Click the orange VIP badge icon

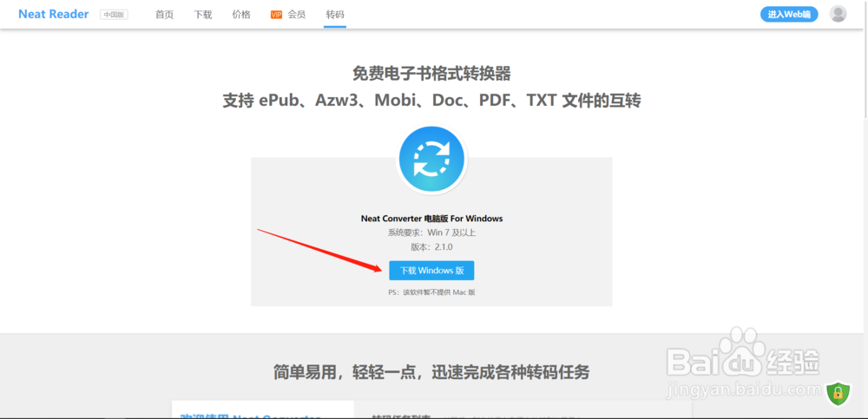pos(276,15)
